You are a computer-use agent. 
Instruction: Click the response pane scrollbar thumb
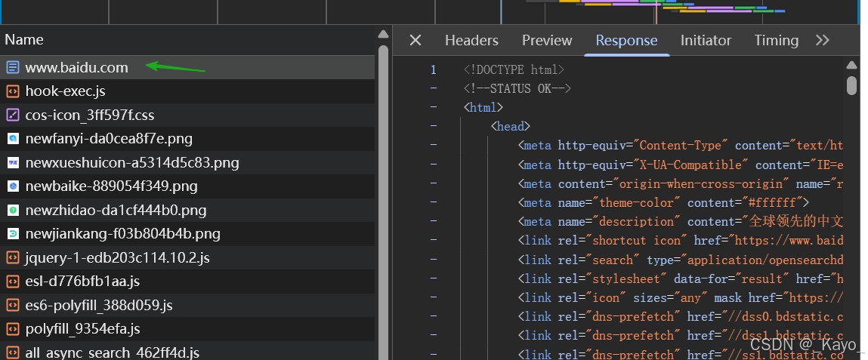[x=852, y=86]
